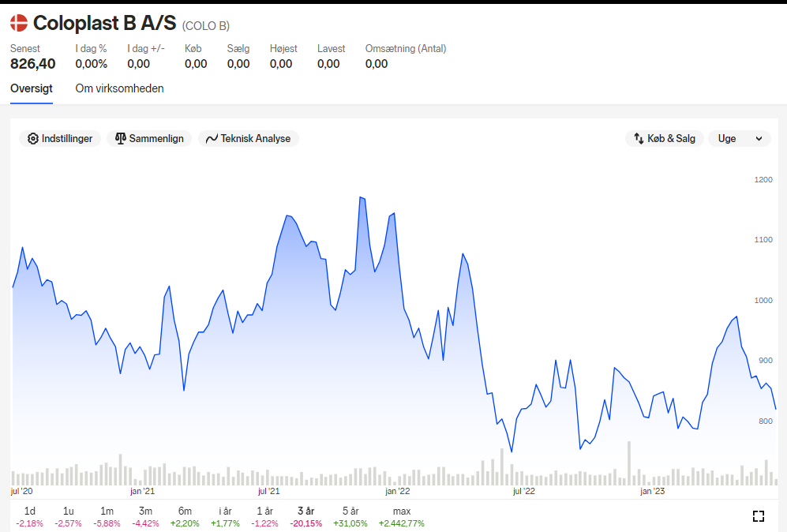Select the max time range
The width and height of the screenshot is (787, 532).
[x=402, y=516]
